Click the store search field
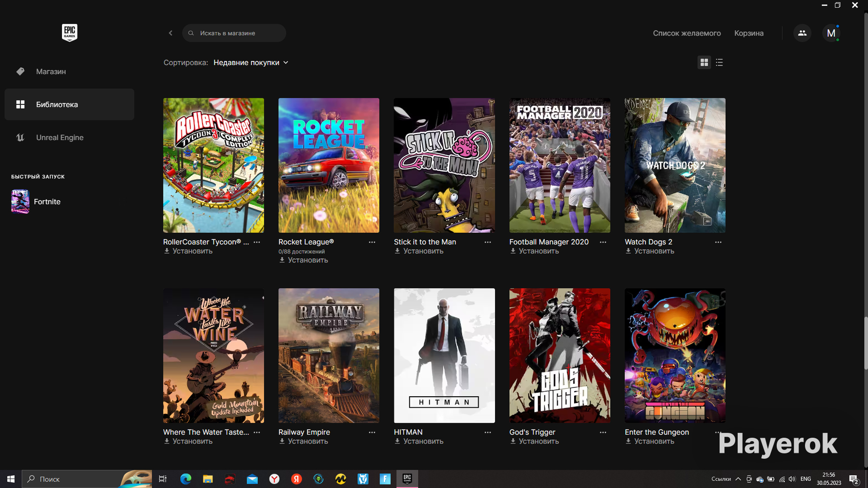 [234, 33]
